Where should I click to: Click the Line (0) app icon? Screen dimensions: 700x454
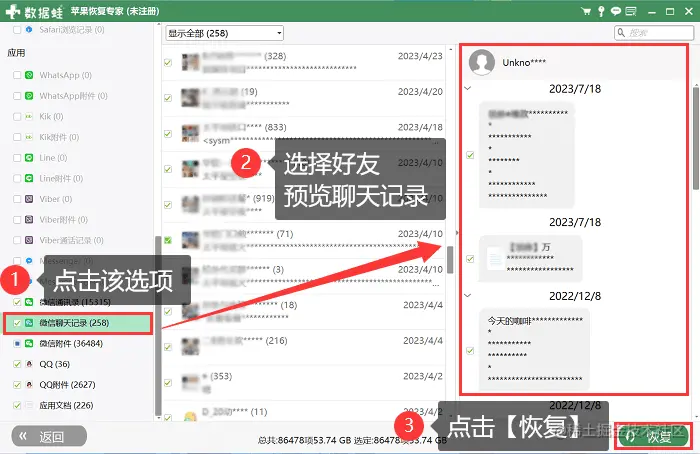pos(29,158)
